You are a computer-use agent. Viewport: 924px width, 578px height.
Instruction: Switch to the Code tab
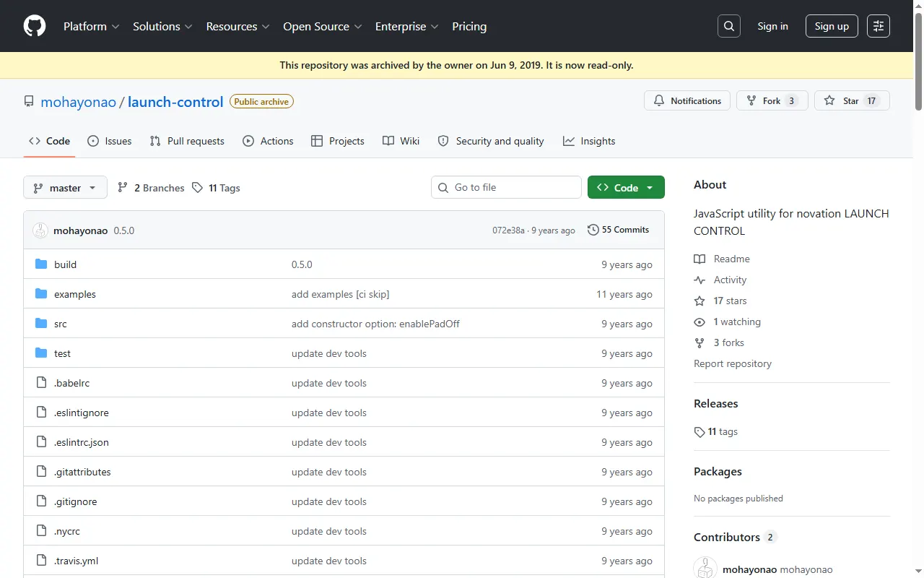click(49, 141)
